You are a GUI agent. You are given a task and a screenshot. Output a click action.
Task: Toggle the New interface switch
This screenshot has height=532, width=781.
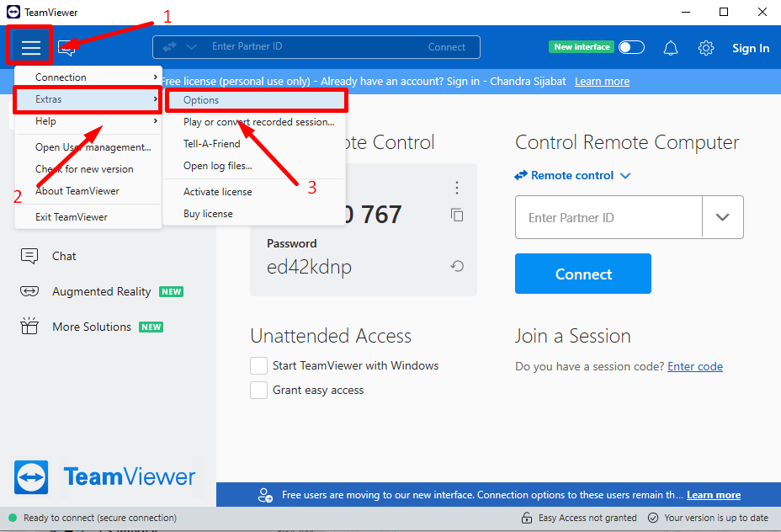coord(631,47)
